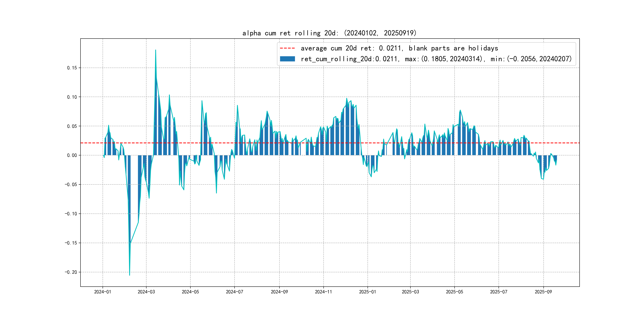Image resolution: width=644 pixels, height=322 pixels.
Task: Click the 2025-07 x-axis tick label
Action: click(499, 292)
